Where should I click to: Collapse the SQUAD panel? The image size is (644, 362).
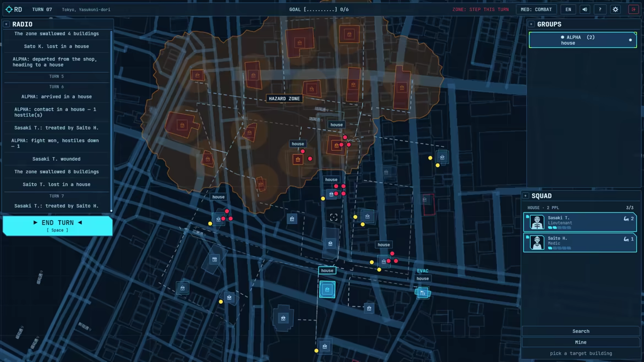(525, 196)
